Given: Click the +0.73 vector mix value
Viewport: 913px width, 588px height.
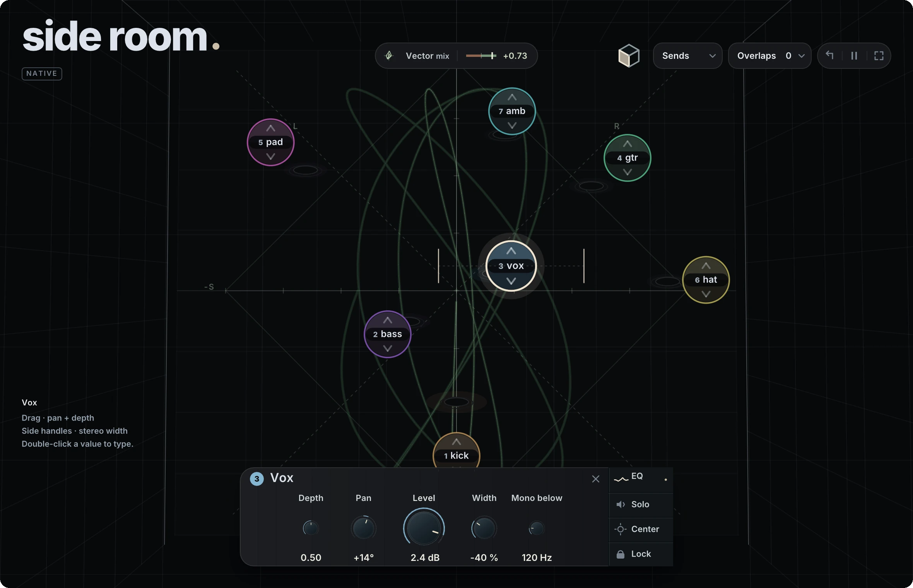Looking at the screenshot, I should (x=515, y=56).
